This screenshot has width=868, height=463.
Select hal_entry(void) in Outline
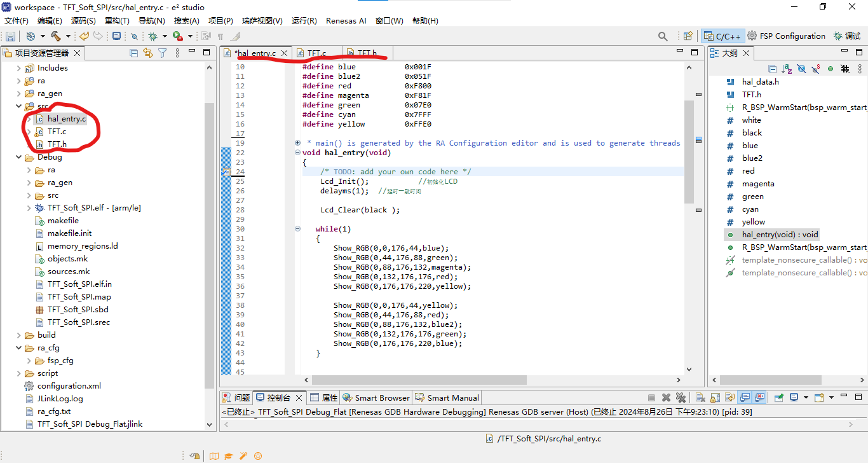point(780,235)
